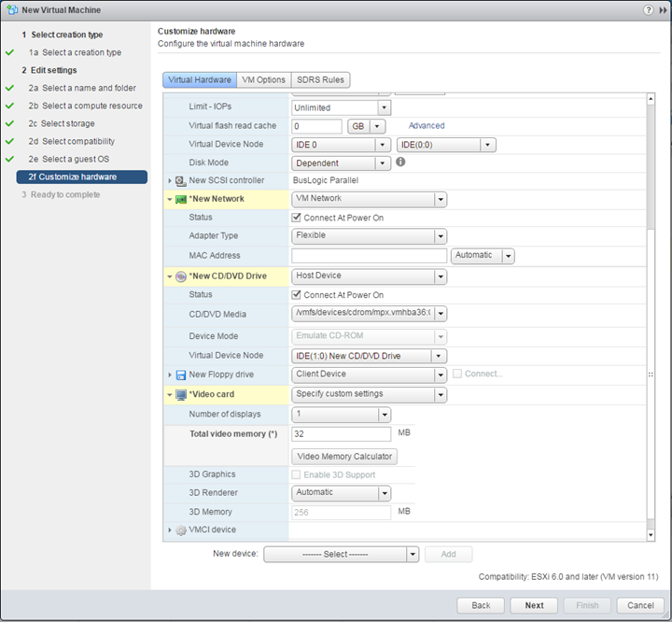Switch to the SDRS Rules tab
This screenshot has height=622, width=672.
pyautogui.click(x=320, y=79)
